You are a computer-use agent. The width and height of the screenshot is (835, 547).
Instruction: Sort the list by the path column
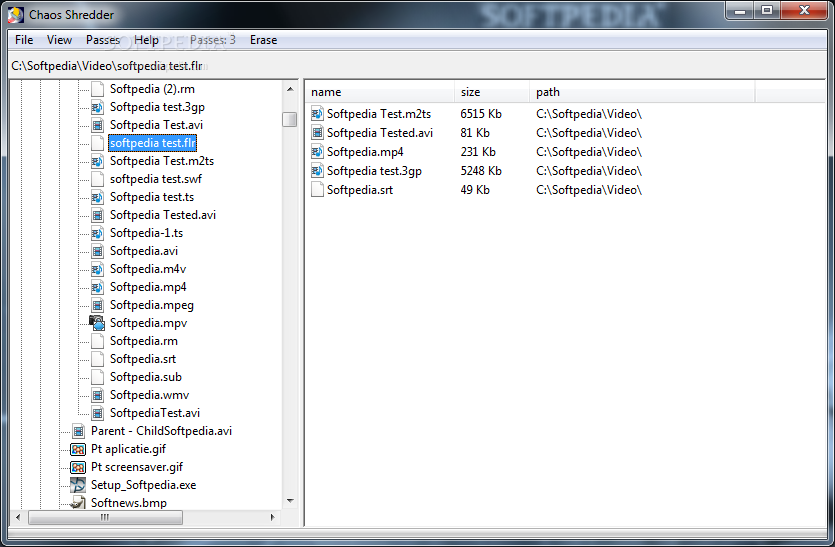[642, 92]
